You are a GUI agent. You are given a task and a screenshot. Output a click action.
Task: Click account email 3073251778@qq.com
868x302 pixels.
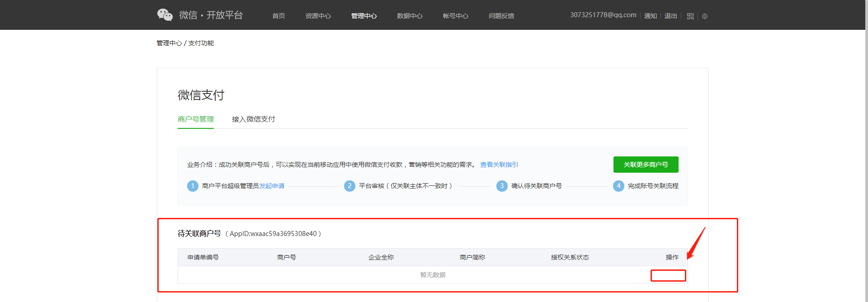pos(603,15)
